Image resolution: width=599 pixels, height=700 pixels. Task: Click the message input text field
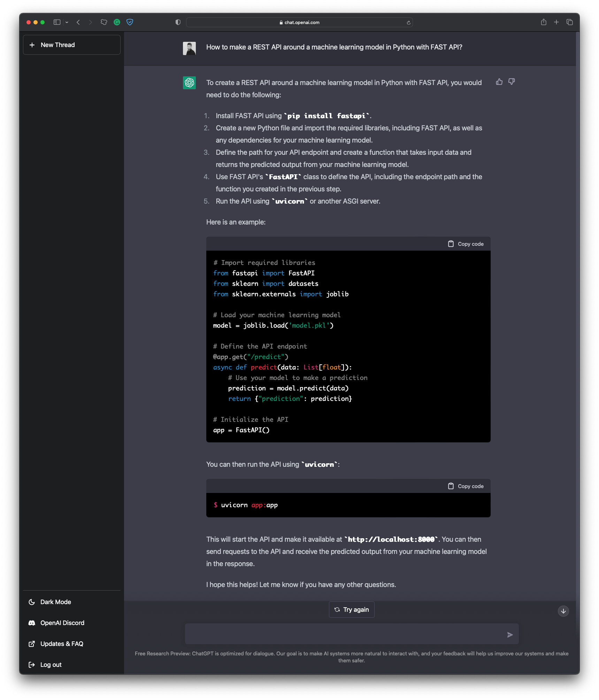(343, 634)
